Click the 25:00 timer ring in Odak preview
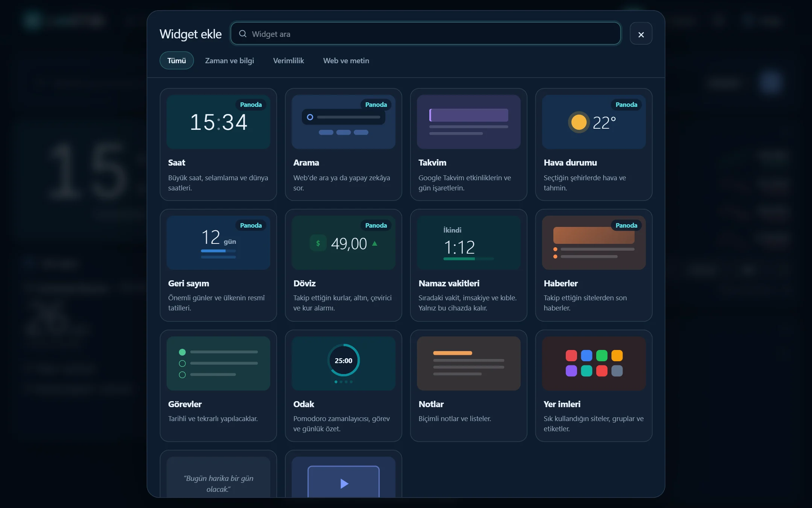 click(344, 360)
